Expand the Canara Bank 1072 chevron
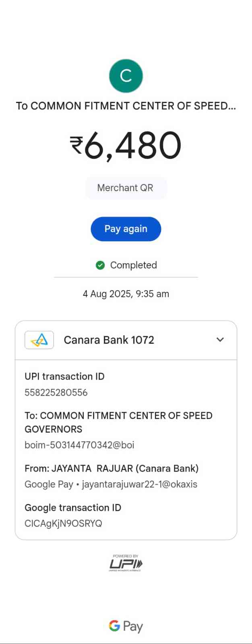252x644 pixels. pos(220,340)
